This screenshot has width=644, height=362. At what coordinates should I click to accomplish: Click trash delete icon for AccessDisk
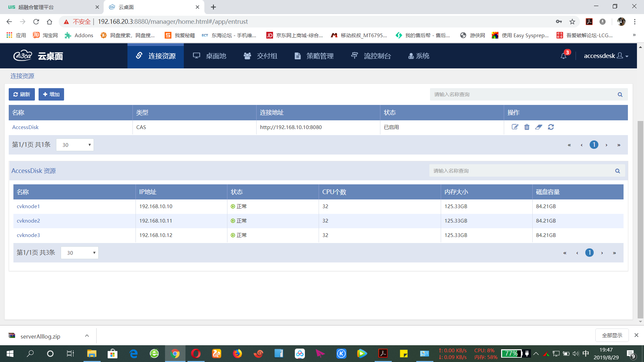[x=527, y=127]
